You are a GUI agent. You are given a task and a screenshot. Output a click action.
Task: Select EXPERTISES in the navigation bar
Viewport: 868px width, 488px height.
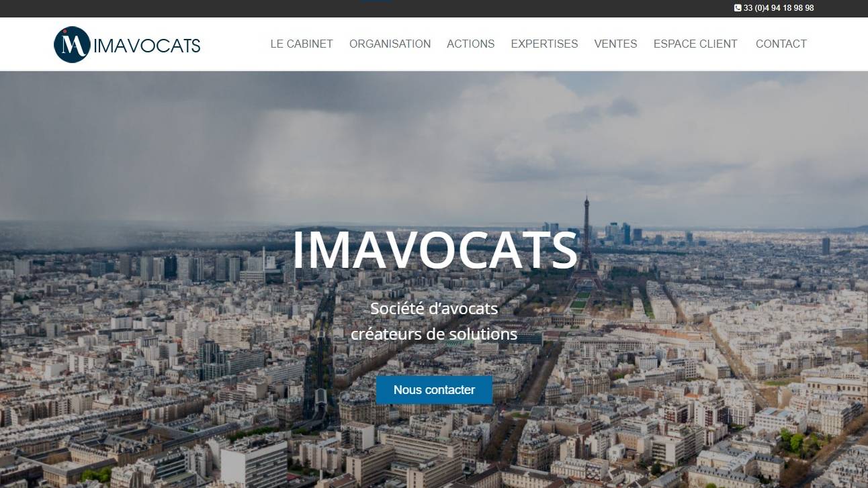click(x=544, y=44)
